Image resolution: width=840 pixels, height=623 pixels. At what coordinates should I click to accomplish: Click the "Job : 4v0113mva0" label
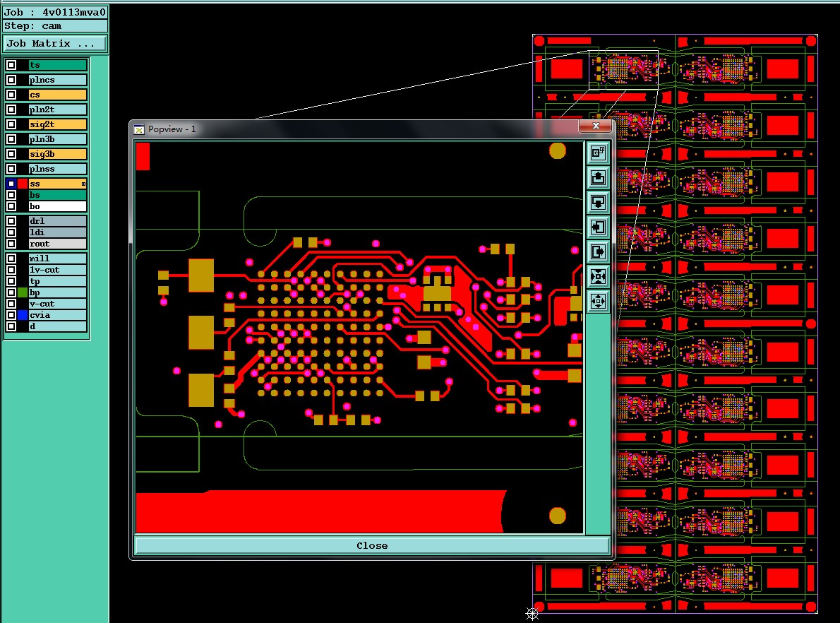[x=55, y=12]
